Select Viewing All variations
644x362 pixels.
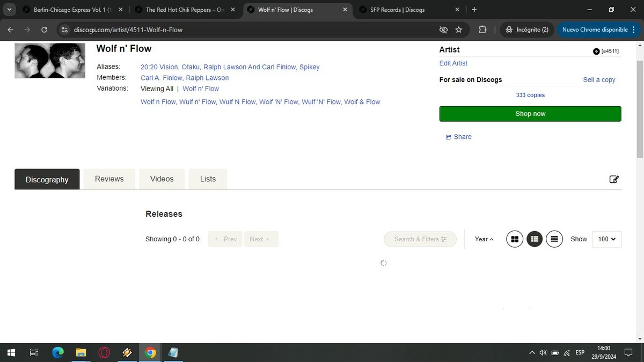157,88
